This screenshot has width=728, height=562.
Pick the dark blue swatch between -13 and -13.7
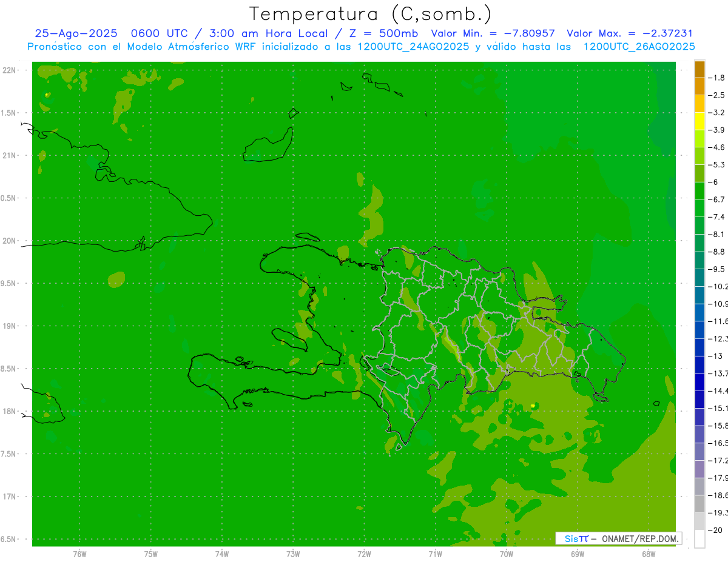click(x=699, y=364)
